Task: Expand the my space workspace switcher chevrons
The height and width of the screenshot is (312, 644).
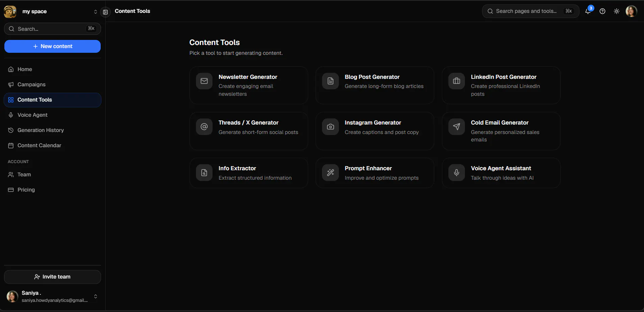Action: (96, 12)
